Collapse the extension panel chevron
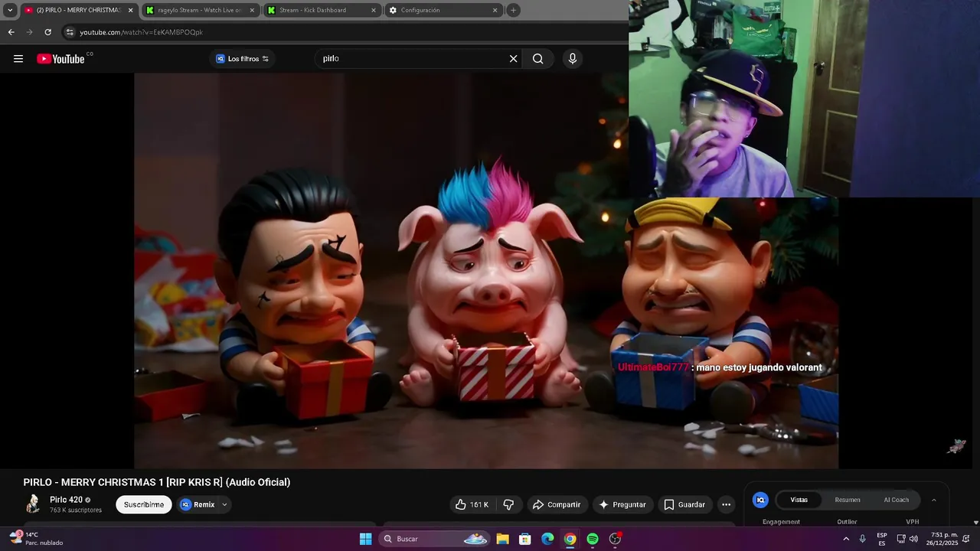980x551 pixels. (x=933, y=500)
